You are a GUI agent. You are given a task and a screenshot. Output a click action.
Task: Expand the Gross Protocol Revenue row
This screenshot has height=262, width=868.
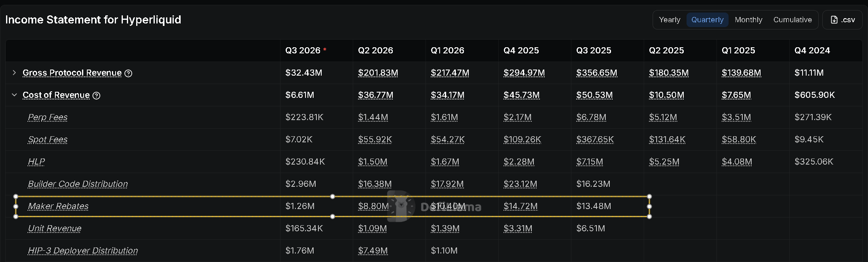(14, 73)
